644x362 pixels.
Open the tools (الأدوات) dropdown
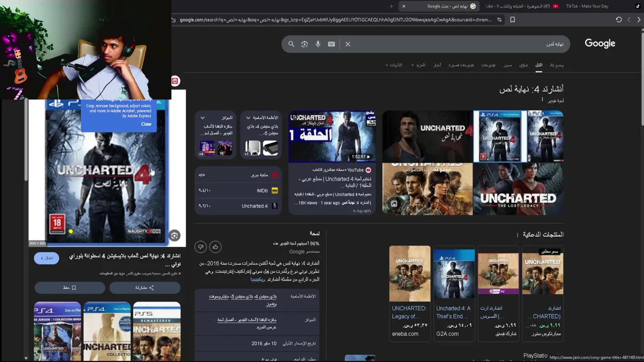click(x=394, y=65)
